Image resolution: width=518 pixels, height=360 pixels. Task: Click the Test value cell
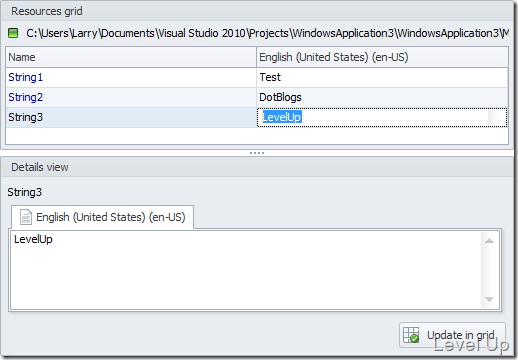tap(382, 77)
